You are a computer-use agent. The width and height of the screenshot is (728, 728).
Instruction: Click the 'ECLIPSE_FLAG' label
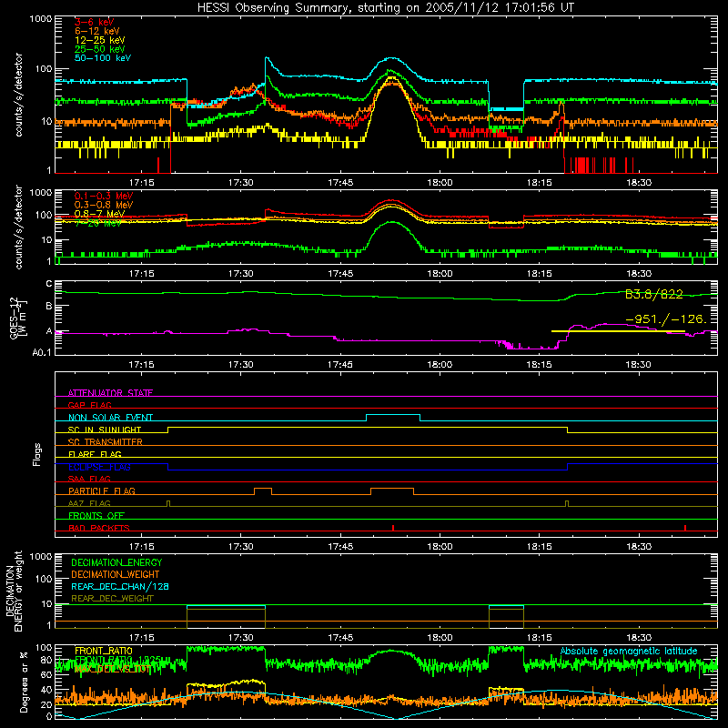tap(99, 467)
